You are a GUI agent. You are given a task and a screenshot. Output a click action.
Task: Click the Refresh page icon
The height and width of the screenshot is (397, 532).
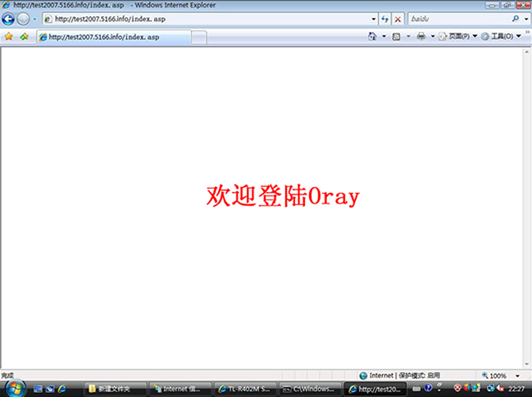[384, 19]
